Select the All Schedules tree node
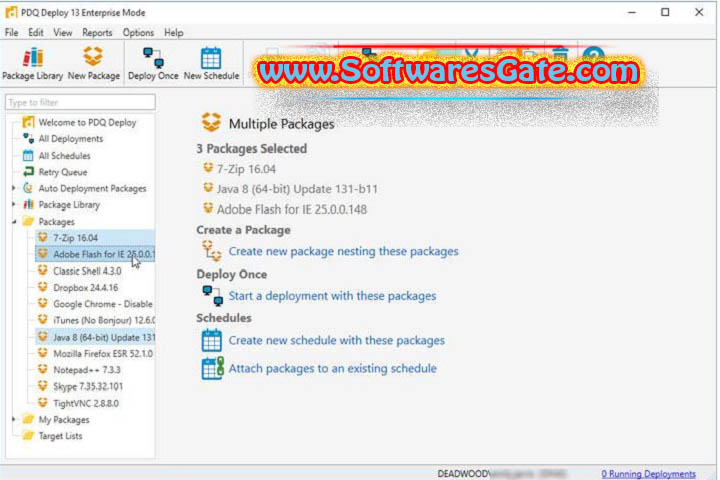Screen dimensions: 720x480 click(64, 156)
